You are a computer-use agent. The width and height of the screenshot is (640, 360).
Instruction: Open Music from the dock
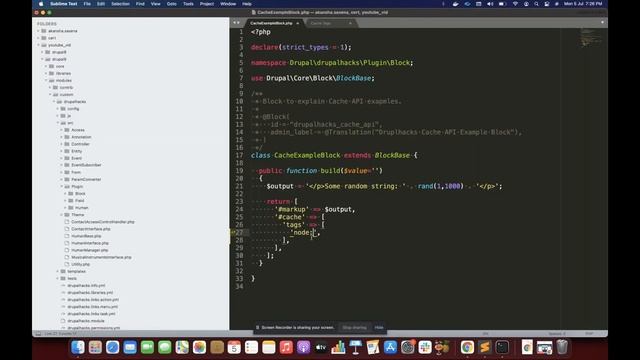click(286, 347)
